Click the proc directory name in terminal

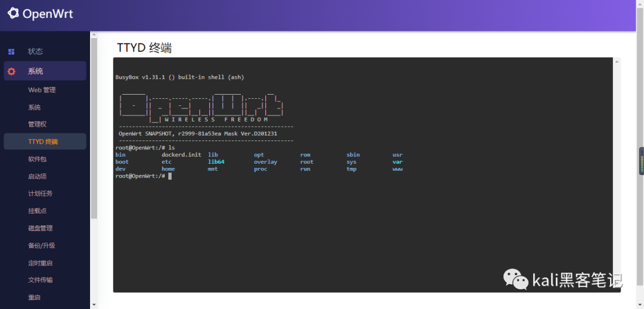coord(261,169)
